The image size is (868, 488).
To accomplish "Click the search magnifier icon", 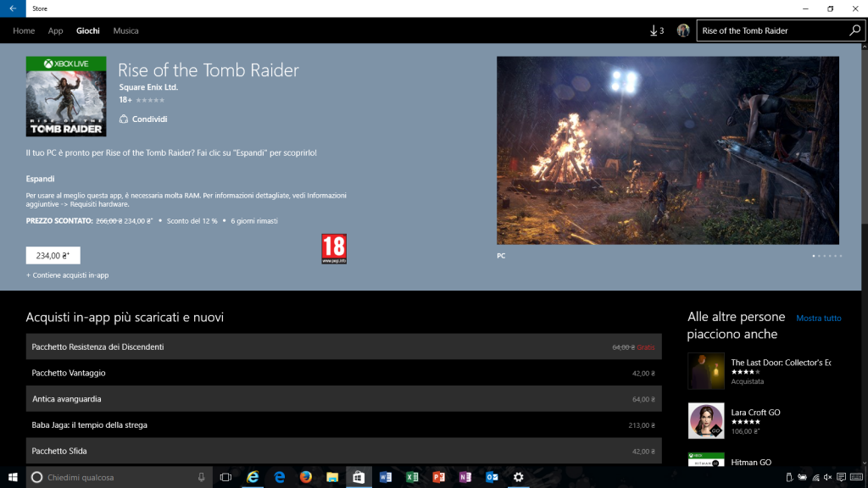I will coord(854,30).
